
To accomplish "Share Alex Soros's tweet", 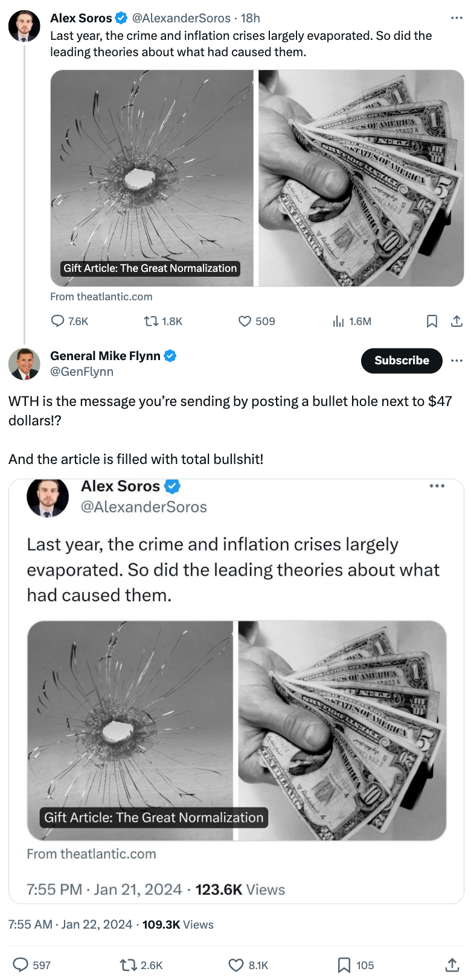I will (x=457, y=321).
